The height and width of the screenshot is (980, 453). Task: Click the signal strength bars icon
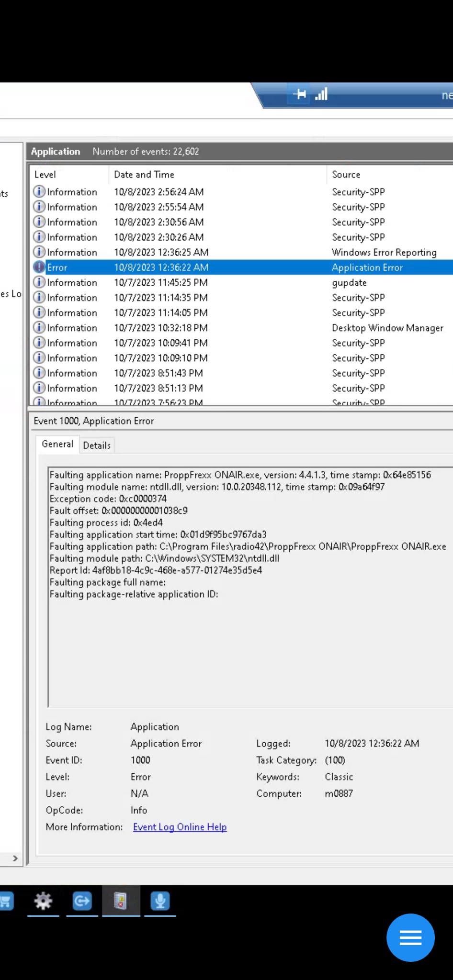coord(321,94)
